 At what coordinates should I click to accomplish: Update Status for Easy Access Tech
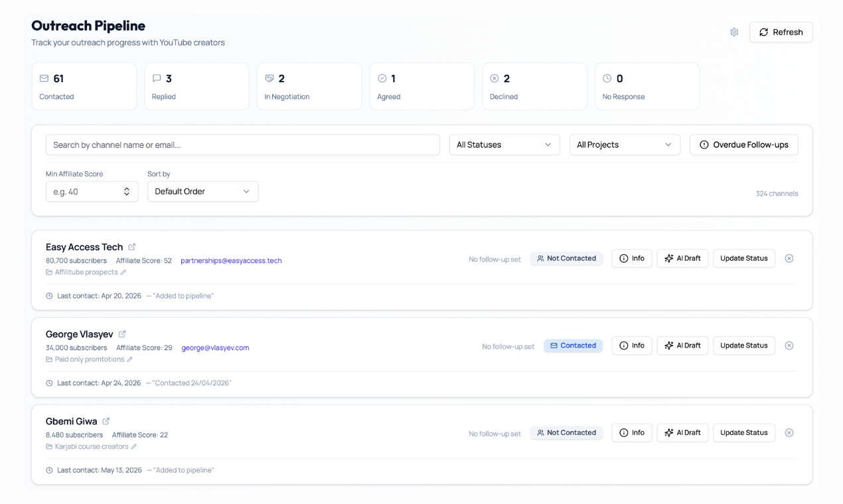pyautogui.click(x=744, y=258)
